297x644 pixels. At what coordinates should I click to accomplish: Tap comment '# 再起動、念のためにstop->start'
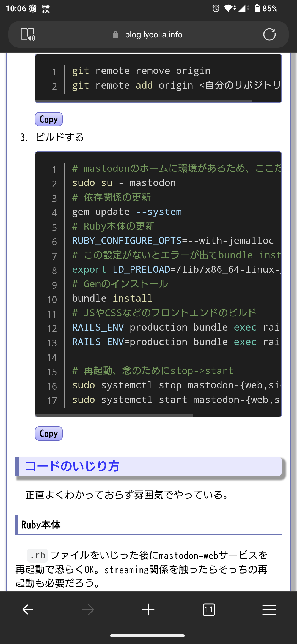153,371
